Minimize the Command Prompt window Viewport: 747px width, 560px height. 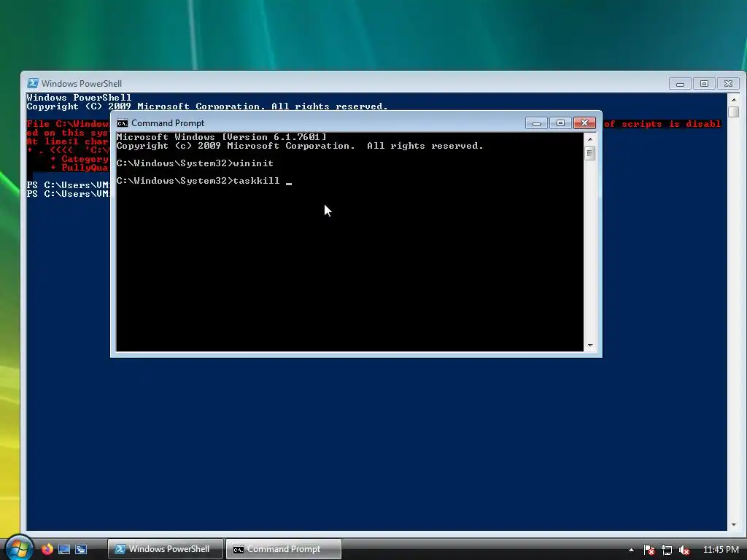pyautogui.click(x=536, y=123)
